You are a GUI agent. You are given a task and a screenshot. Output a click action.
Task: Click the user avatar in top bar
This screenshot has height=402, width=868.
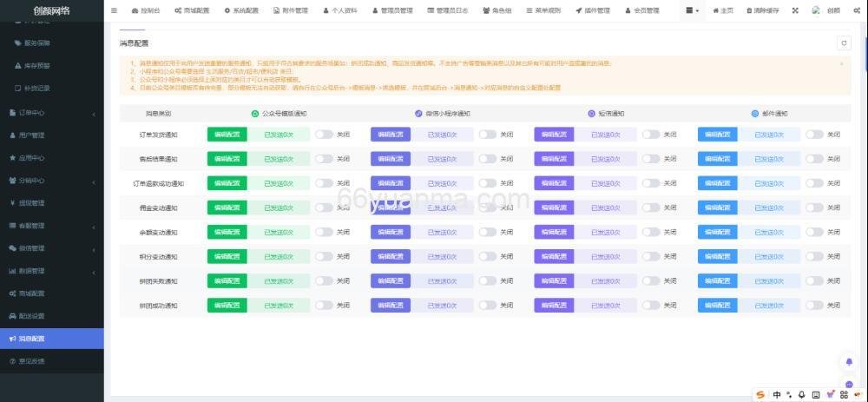816,10
